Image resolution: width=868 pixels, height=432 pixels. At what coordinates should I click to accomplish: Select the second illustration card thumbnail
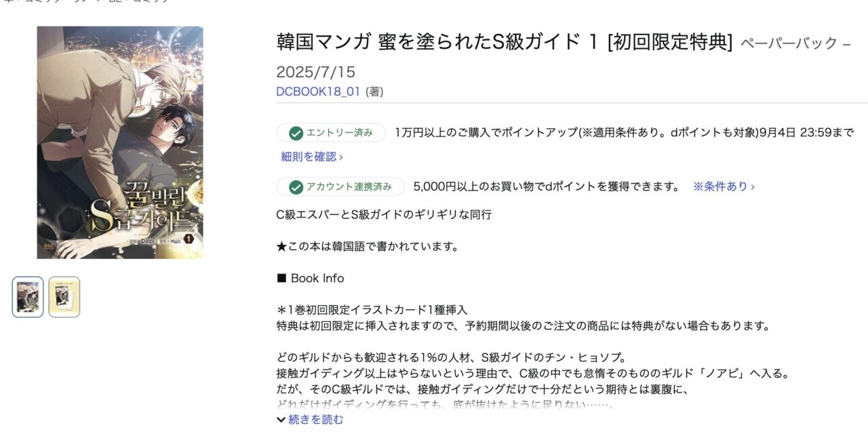click(x=64, y=297)
